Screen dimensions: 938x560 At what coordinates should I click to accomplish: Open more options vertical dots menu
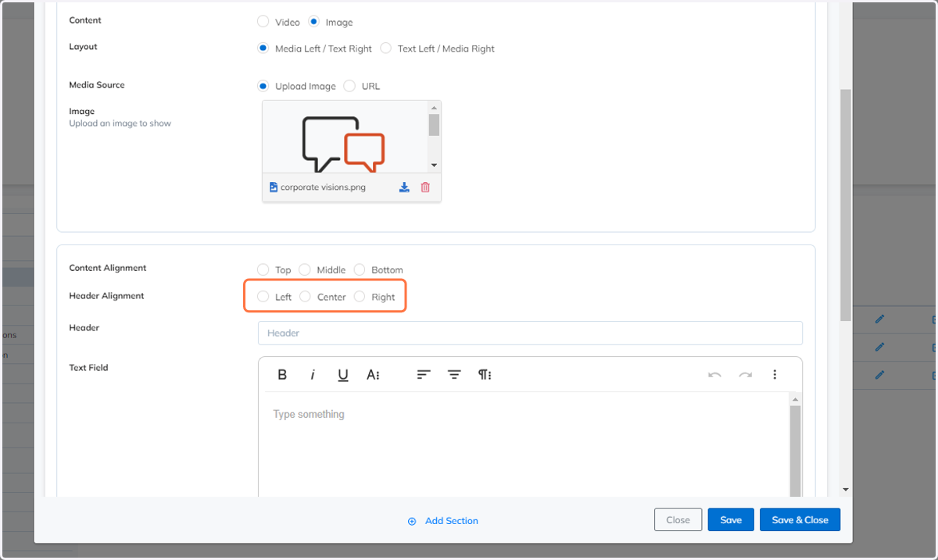(x=775, y=375)
